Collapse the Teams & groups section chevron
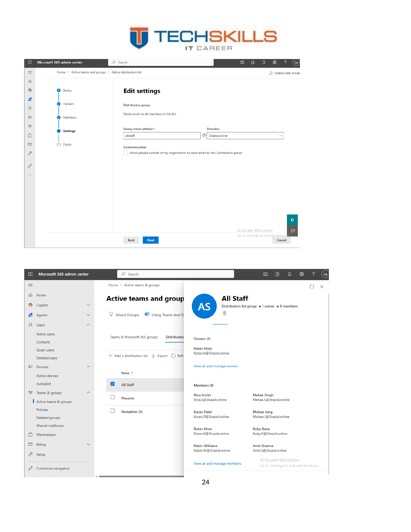 (x=88, y=392)
